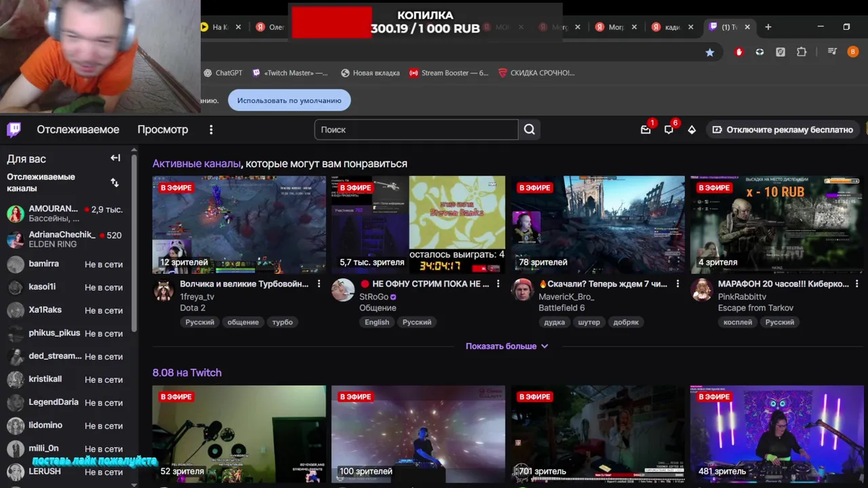Close the active Twitch browser tab

747,27
